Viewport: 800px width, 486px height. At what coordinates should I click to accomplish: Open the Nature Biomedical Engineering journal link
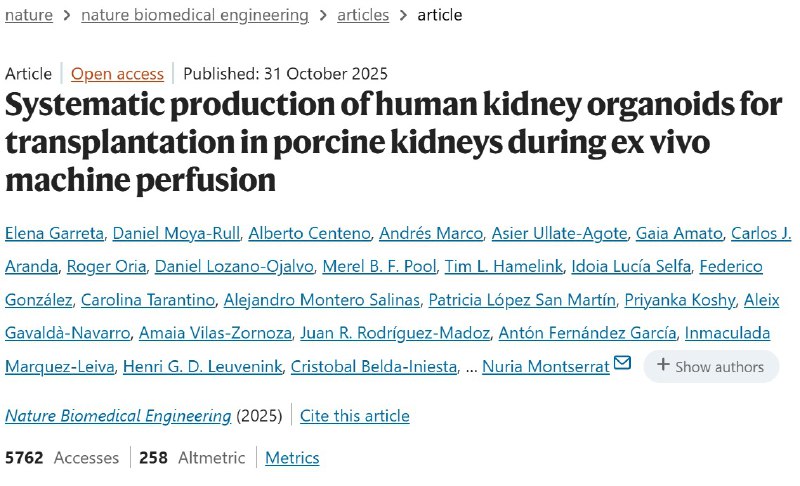pos(118,415)
